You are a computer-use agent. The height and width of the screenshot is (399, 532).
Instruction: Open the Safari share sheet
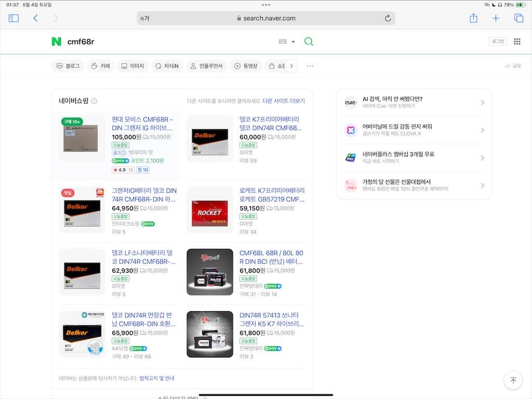coord(473,18)
